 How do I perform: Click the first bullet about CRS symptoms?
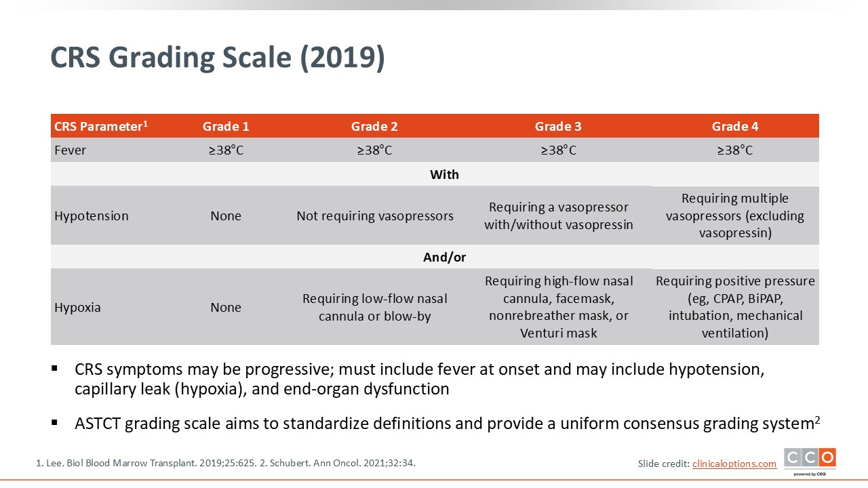click(x=419, y=379)
